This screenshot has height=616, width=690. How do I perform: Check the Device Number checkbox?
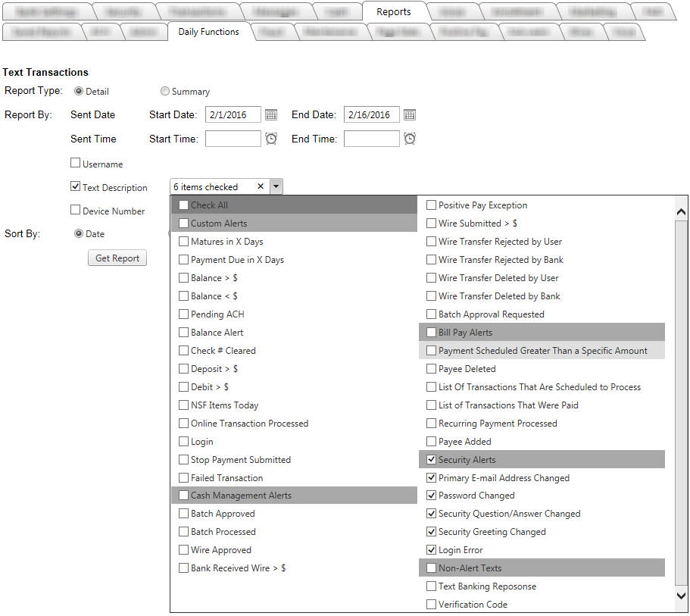pos(75,210)
